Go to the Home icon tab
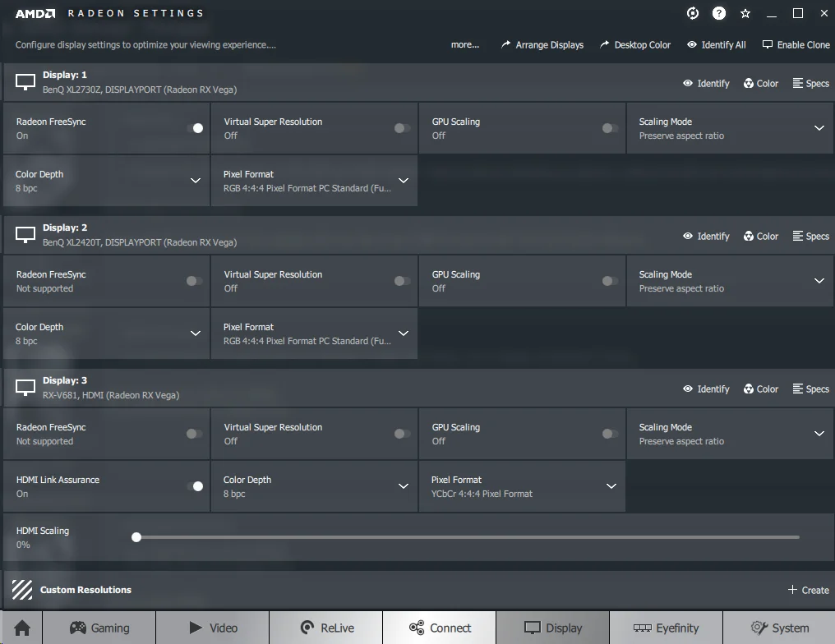The width and height of the screenshot is (835, 644). (x=22, y=628)
